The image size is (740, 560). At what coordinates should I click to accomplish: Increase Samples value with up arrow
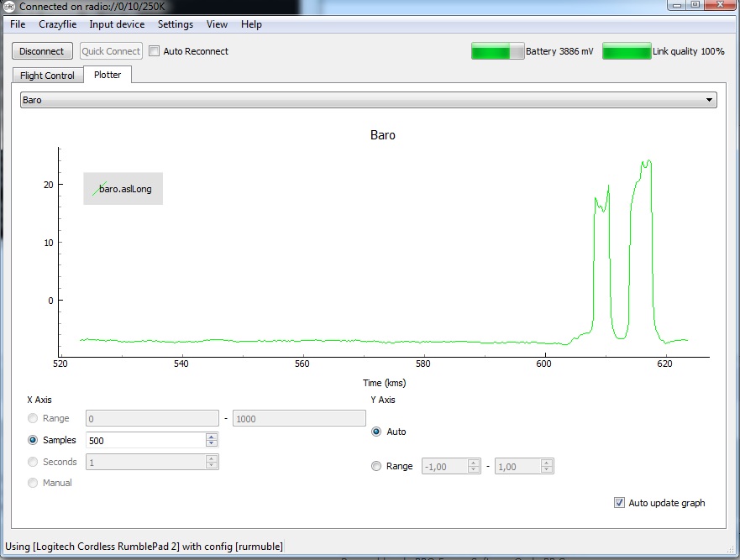click(x=212, y=437)
